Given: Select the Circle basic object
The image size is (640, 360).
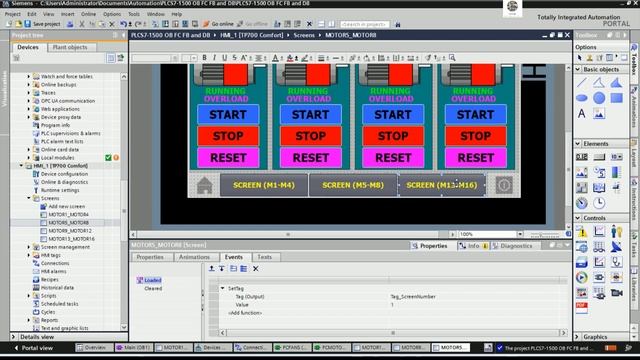Looking at the screenshot, I should 599,98.
